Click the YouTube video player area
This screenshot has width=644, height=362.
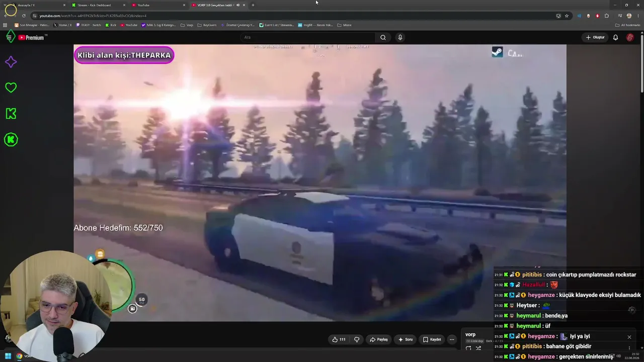pyautogui.click(x=320, y=183)
